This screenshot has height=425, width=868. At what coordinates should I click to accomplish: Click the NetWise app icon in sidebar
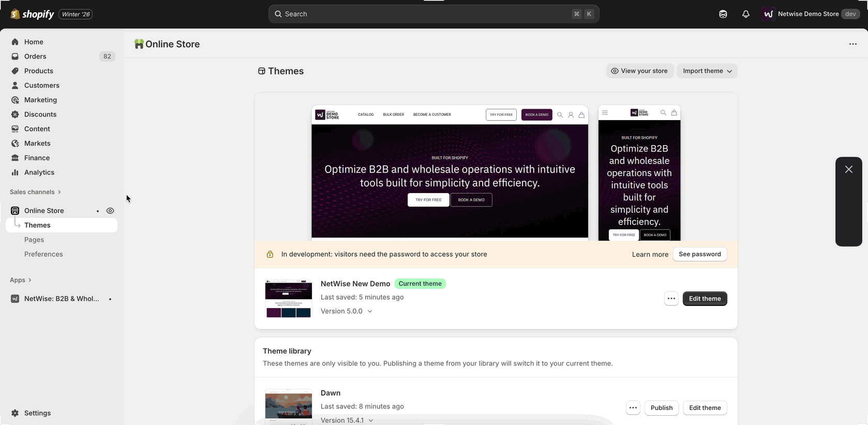pos(15,299)
